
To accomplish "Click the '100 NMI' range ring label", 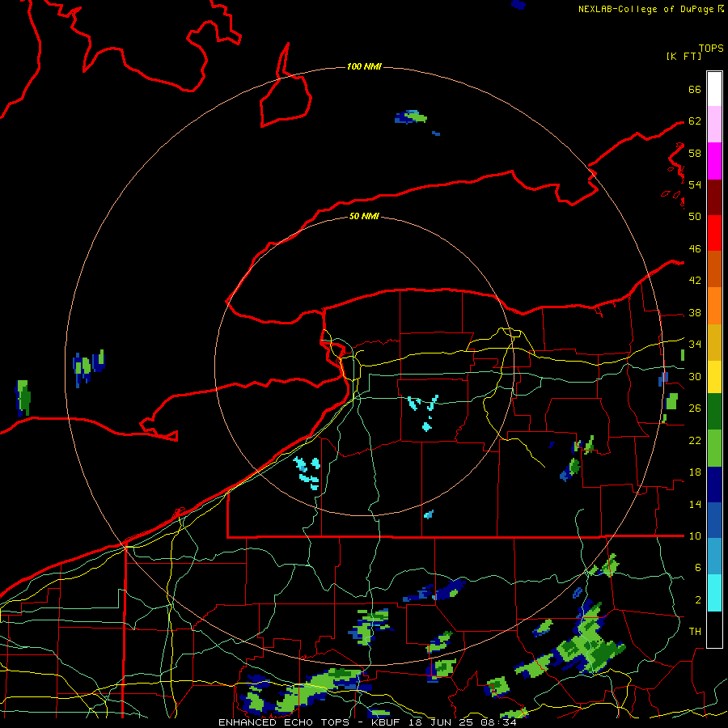I will 364,67.
